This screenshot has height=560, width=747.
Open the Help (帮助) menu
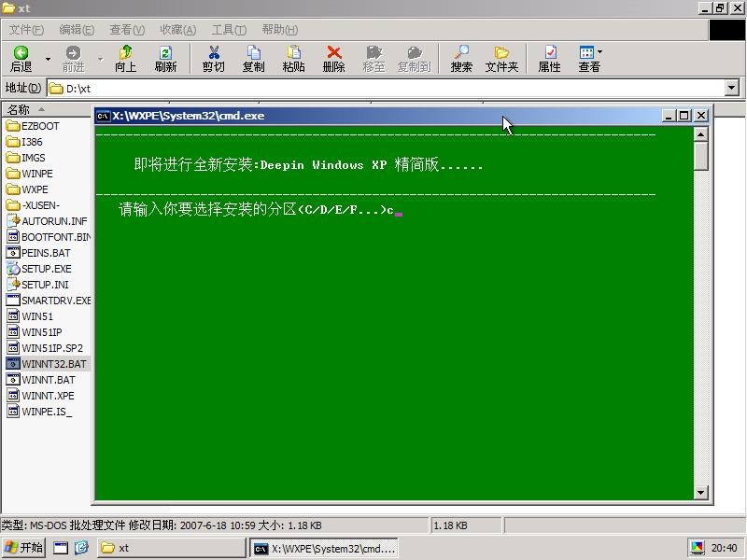tap(280, 30)
